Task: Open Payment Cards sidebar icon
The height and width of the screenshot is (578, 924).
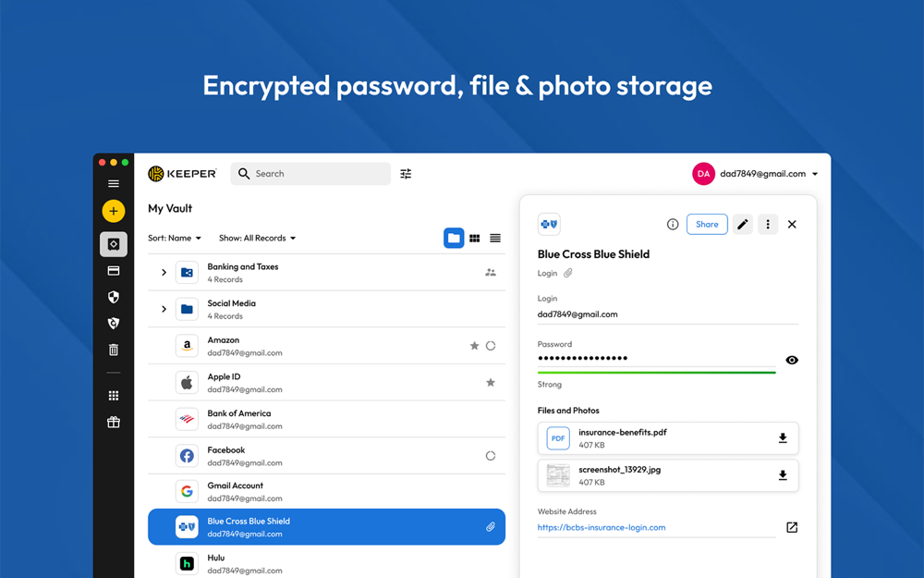Action: pyautogui.click(x=114, y=271)
